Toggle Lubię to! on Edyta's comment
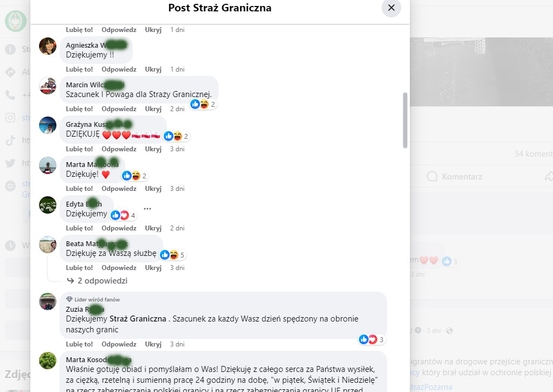This screenshot has height=392, width=553. click(79, 228)
